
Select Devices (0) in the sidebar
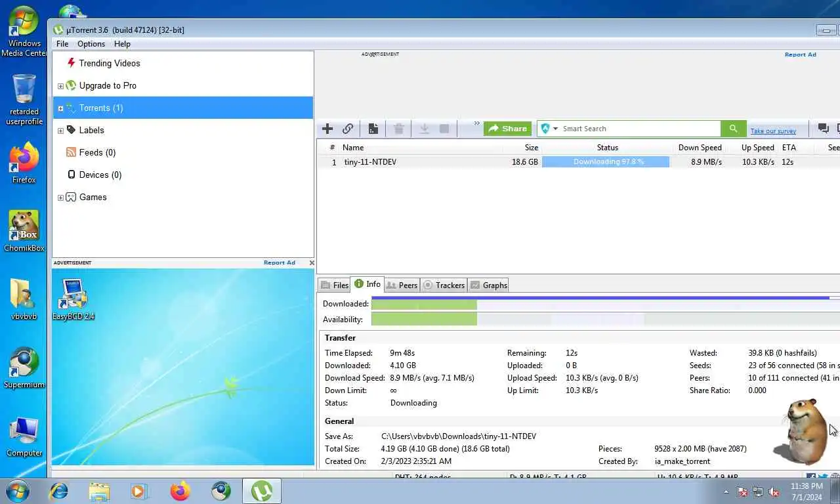pyautogui.click(x=100, y=175)
